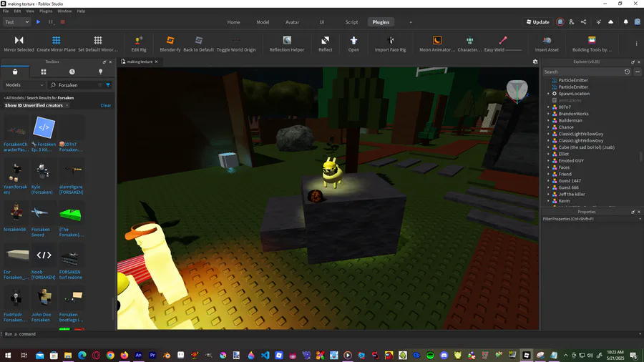Image resolution: width=644 pixels, height=362 pixels.
Task: Click the Character plugin icon
Action: [469, 40]
